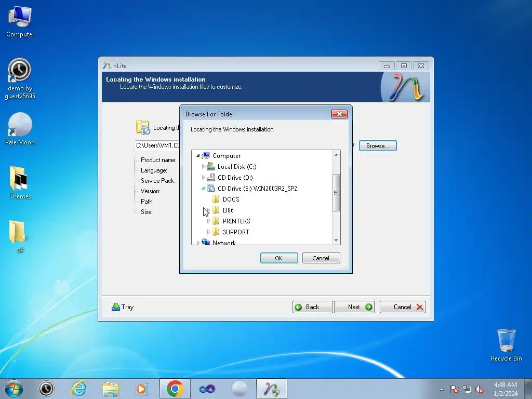Viewport: 532px width, 399px height.
Task: Expand the PRINTERS folder node
Action: point(208,221)
